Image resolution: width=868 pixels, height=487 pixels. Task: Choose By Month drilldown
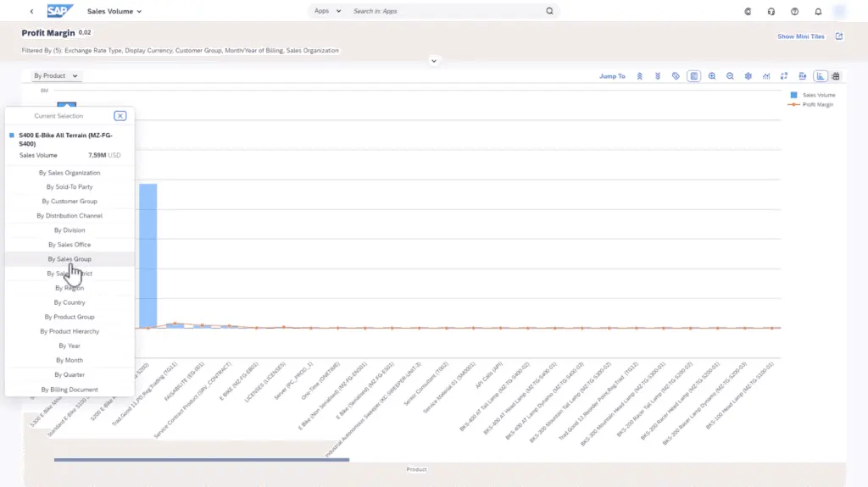70,360
